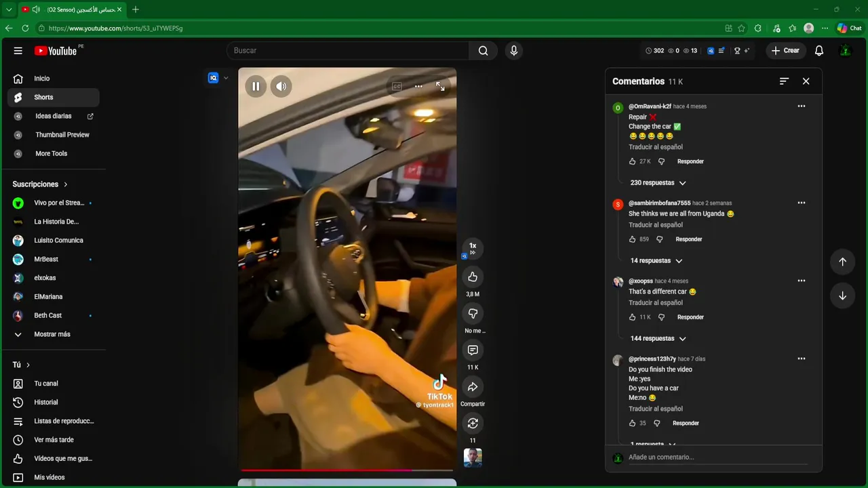Click the add a comment field
Screen dimensions: 868x488
(x=717, y=457)
